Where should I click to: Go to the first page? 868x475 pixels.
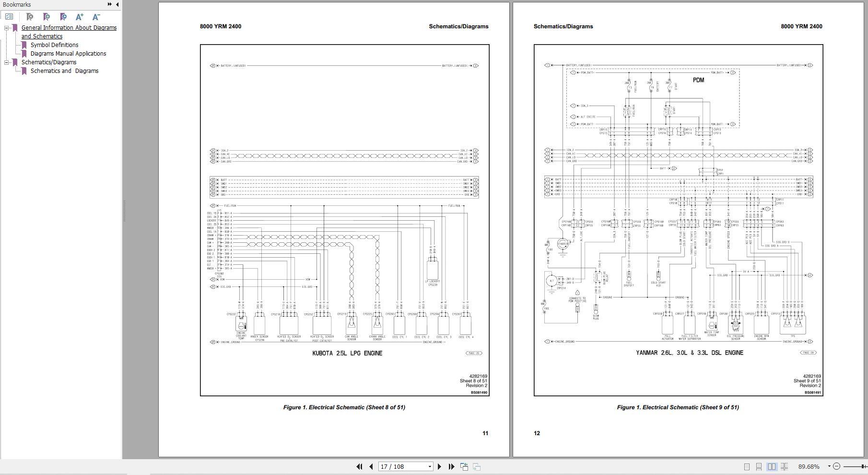359,466
